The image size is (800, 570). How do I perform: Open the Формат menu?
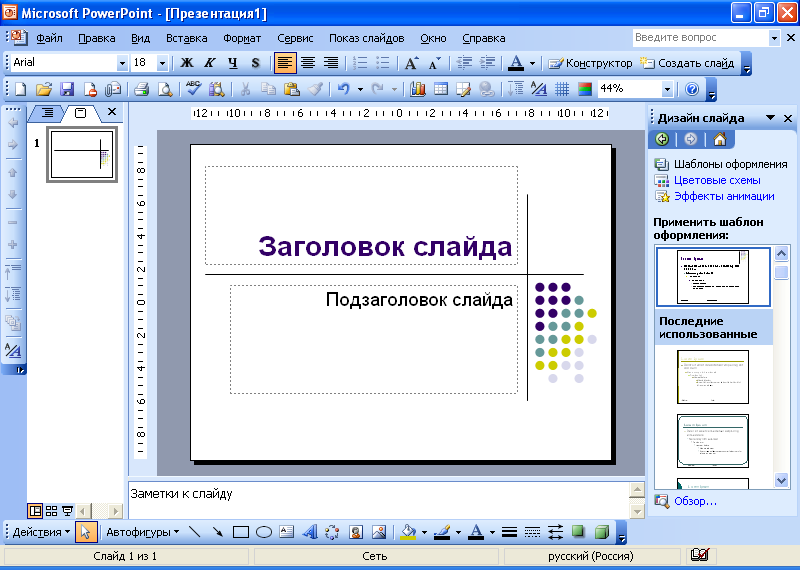coord(242,38)
